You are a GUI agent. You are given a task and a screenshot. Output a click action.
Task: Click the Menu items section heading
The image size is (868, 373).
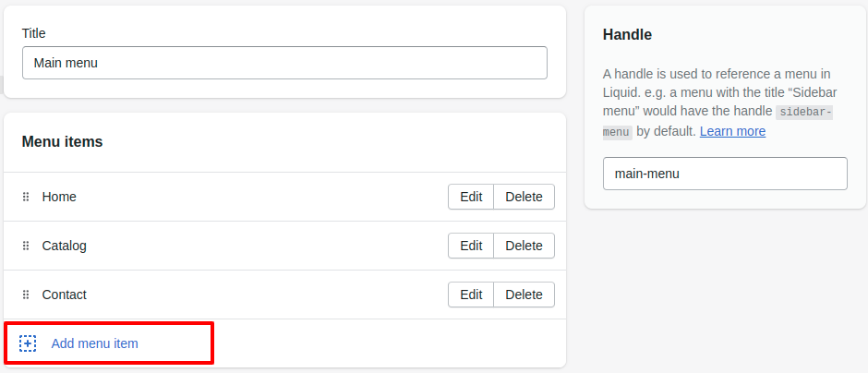tap(62, 142)
